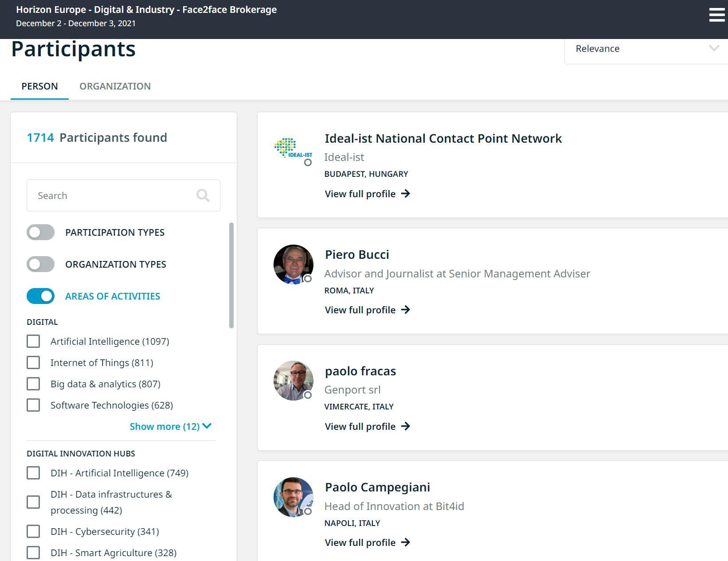Open the Relevance sort dropdown
Viewport: 728px width, 561px height.
click(x=646, y=49)
